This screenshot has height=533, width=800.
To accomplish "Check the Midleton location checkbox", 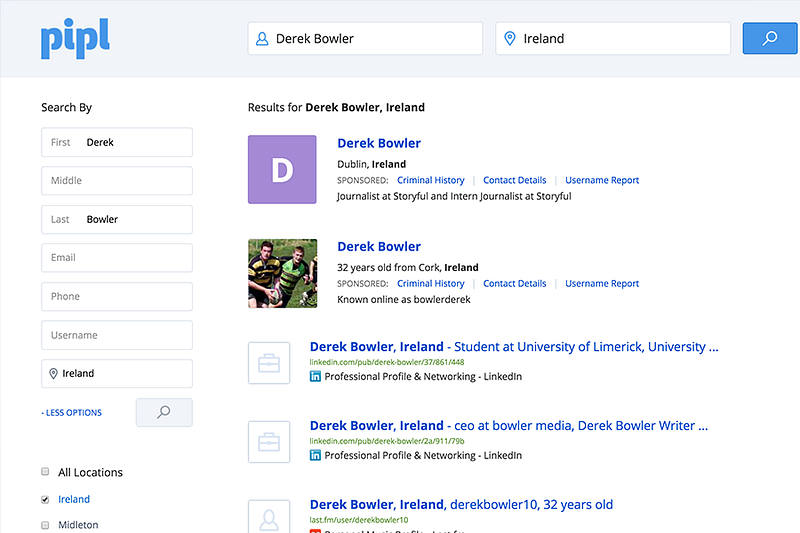I will coord(45,525).
